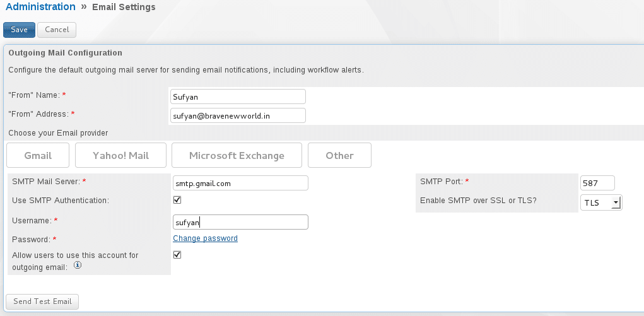The height and width of the screenshot is (316, 644).
Task: Click the Change password link
Action: tap(205, 238)
